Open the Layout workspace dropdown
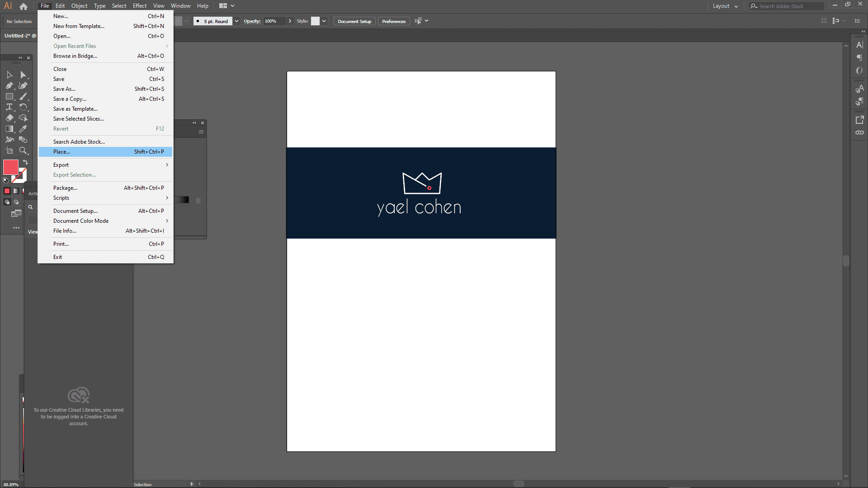Screen dimensions: 868x488 click(725, 6)
